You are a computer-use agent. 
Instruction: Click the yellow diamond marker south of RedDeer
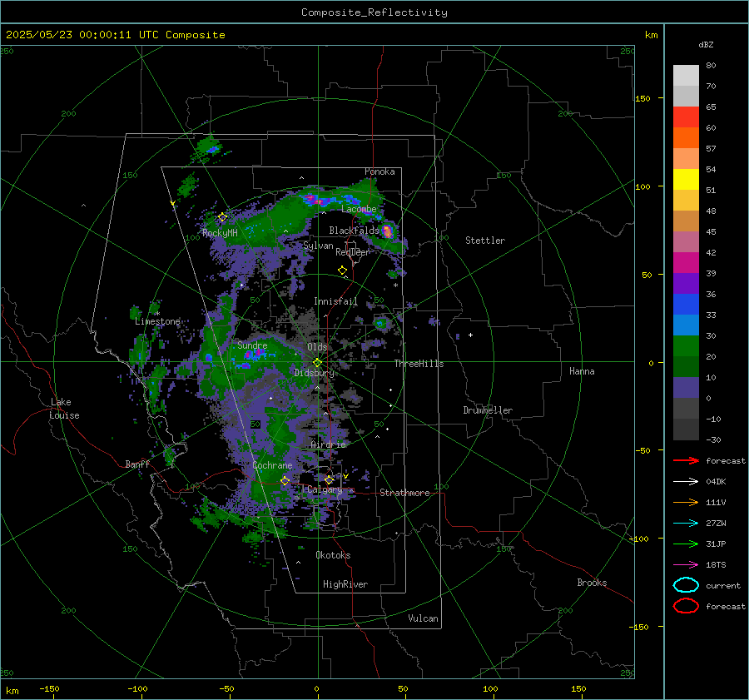pos(343,271)
